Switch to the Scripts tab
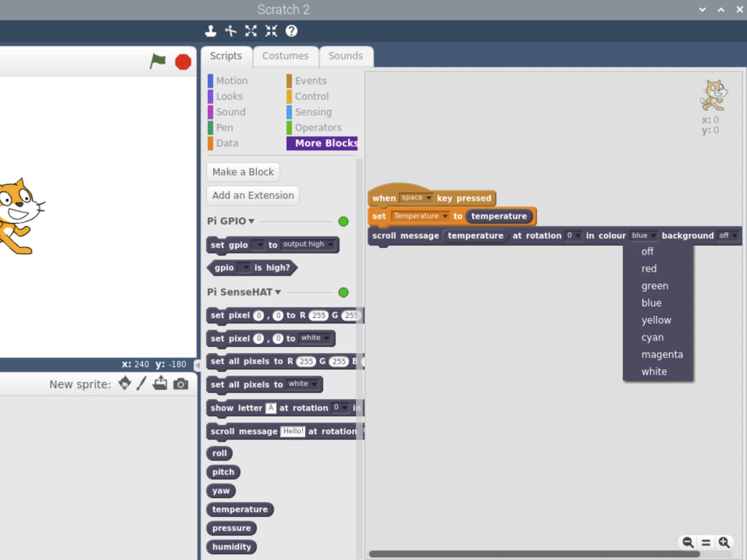This screenshot has width=747, height=560. (226, 56)
